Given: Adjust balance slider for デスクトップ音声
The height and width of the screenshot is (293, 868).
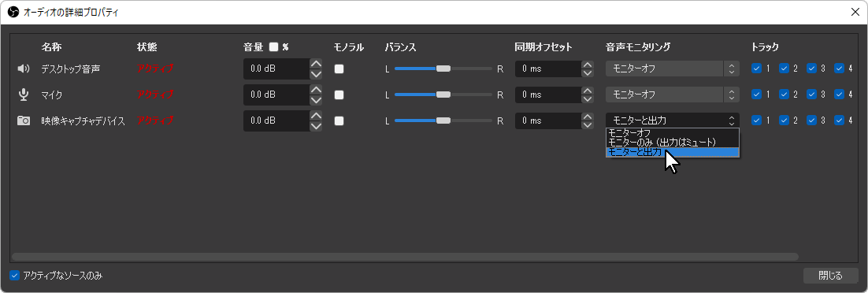Looking at the screenshot, I should [x=443, y=69].
